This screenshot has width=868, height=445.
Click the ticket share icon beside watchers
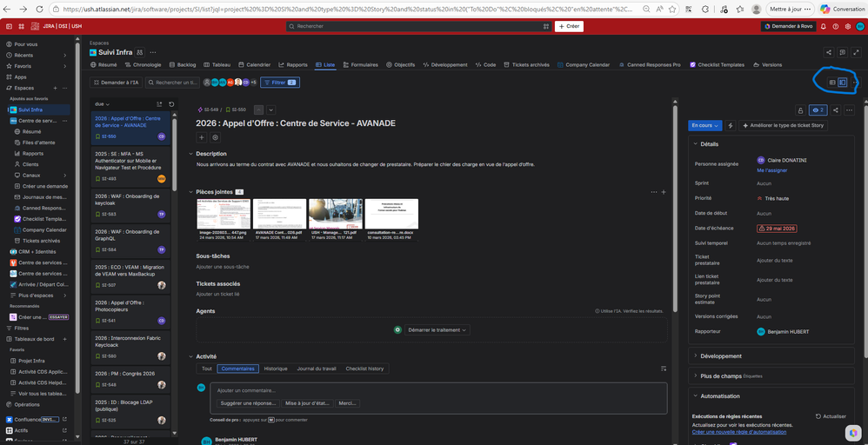coord(836,110)
